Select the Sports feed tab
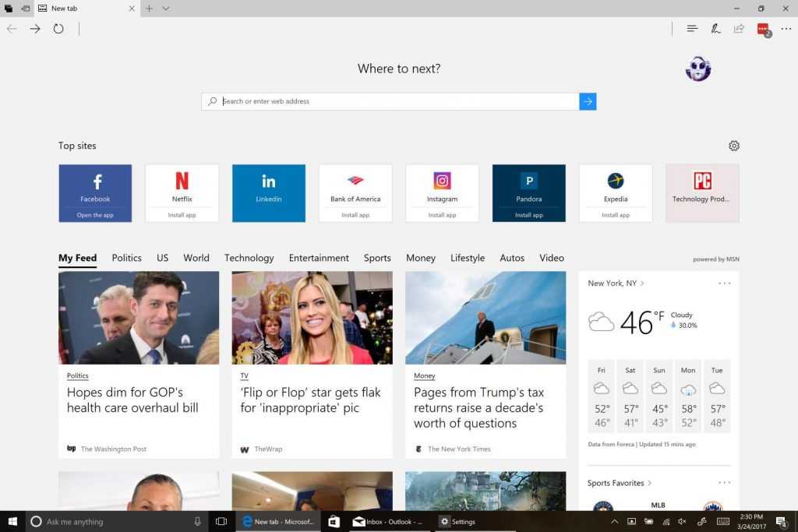The width and height of the screenshot is (798, 532). click(x=377, y=258)
